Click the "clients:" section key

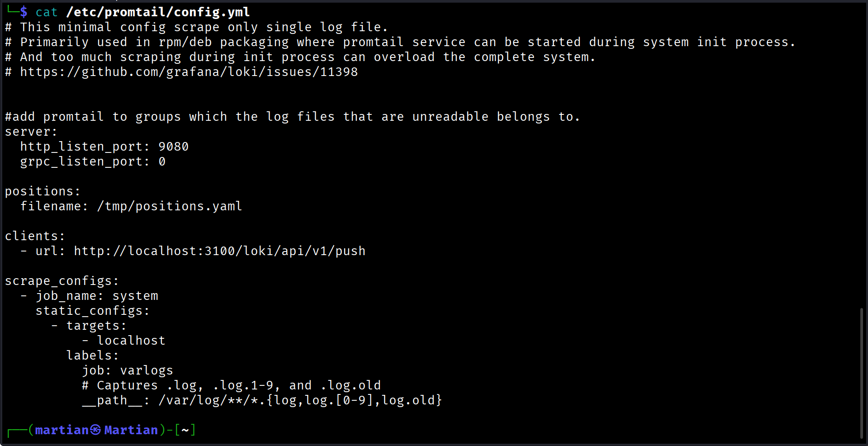(x=35, y=236)
